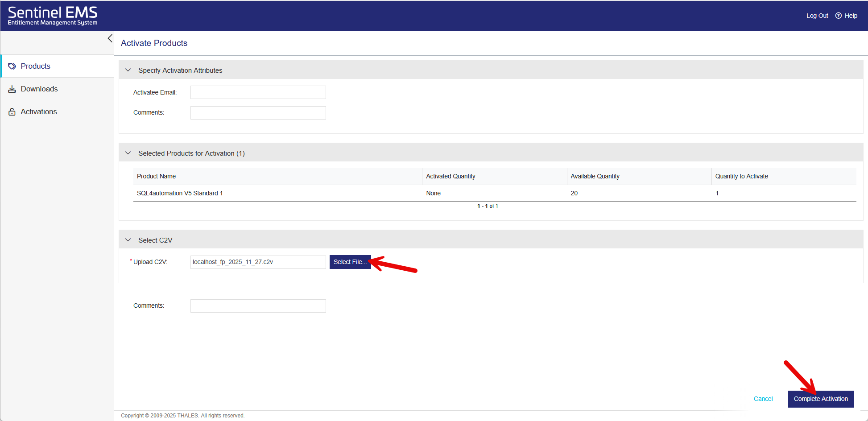
Task: Click the Sentinel EMS logo
Action: click(x=53, y=16)
